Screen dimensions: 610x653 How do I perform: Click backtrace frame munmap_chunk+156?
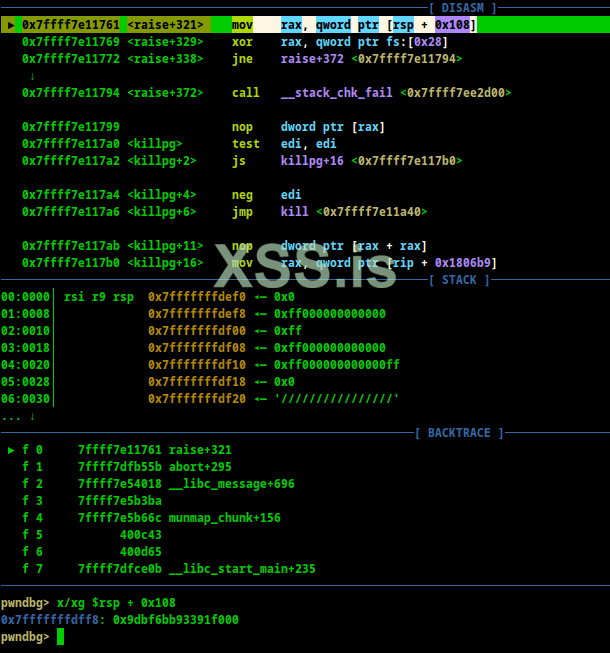pyautogui.click(x=151, y=518)
